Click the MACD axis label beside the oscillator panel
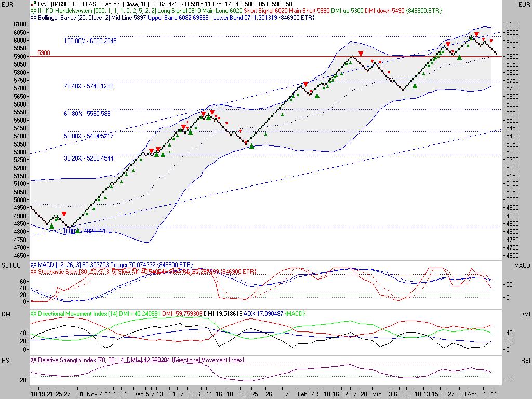 pos(522,265)
